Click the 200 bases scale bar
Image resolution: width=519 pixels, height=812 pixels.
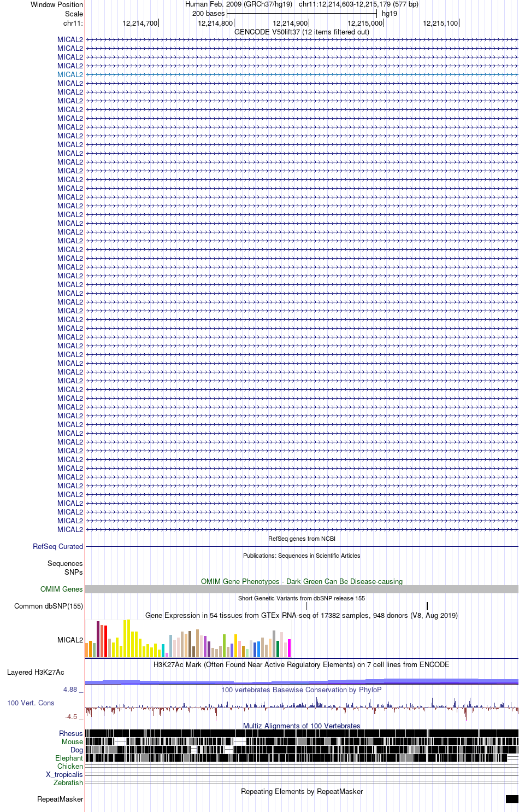point(302,13)
